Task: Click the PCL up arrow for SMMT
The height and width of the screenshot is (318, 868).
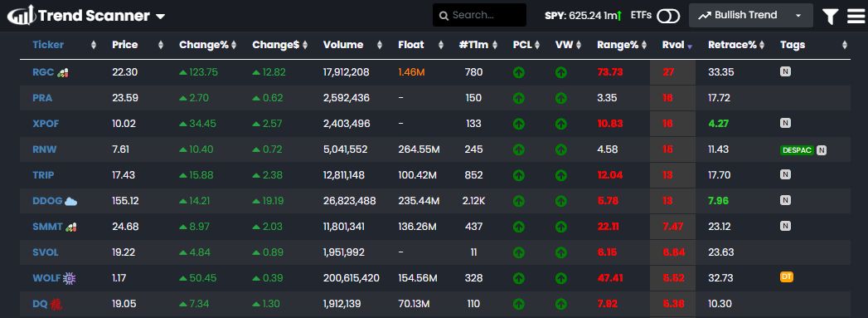Action: (x=519, y=227)
